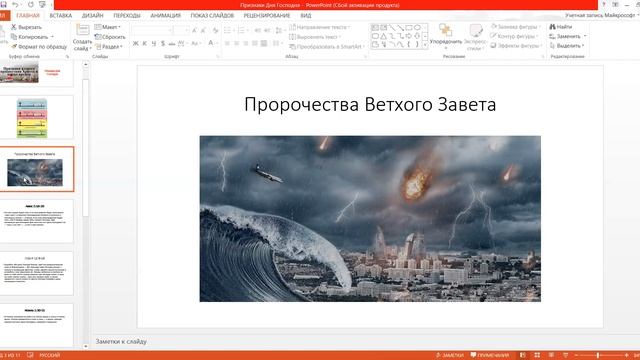640x360 pixels.
Task: Switch to ГЛАВНАЯ tab
Action: pyautogui.click(x=28, y=16)
